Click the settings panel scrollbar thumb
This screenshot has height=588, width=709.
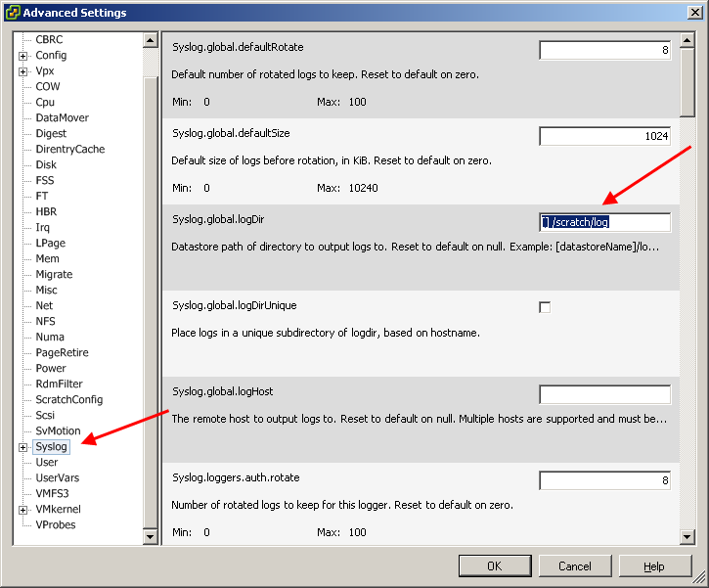[x=687, y=82]
